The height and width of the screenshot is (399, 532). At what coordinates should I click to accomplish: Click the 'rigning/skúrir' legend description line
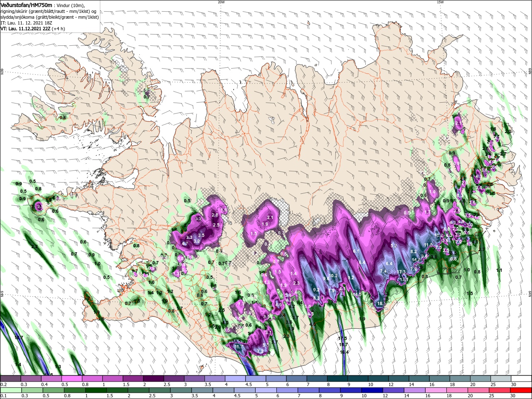tap(48, 11)
